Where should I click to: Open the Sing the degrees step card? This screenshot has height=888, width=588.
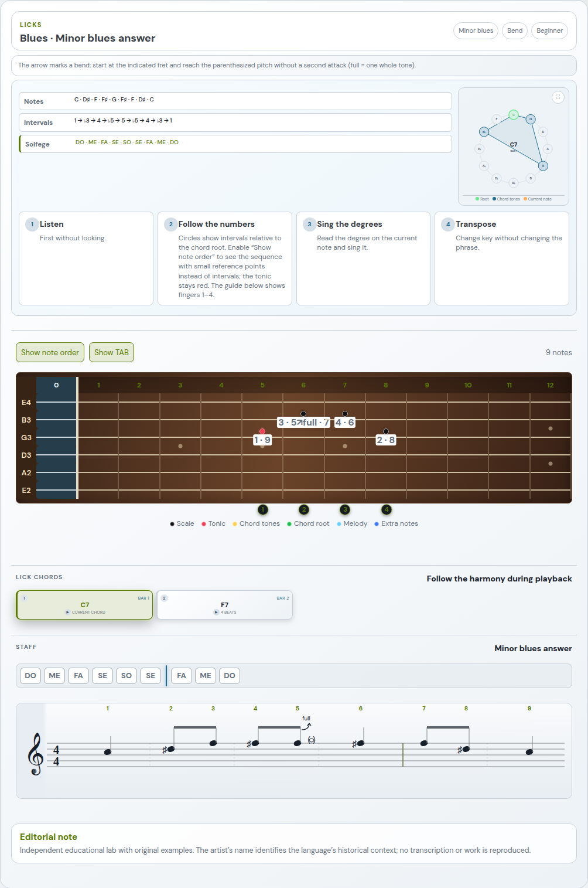[x=363, y=258]
